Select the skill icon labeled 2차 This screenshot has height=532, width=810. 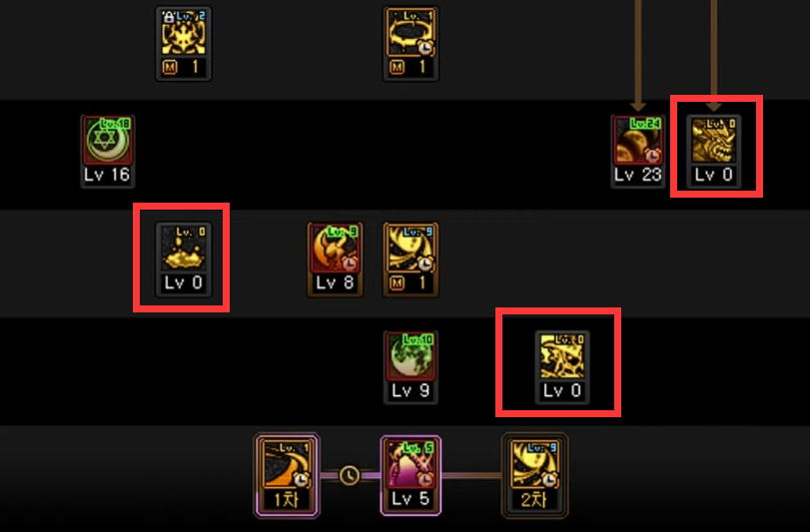coord(534,464)
